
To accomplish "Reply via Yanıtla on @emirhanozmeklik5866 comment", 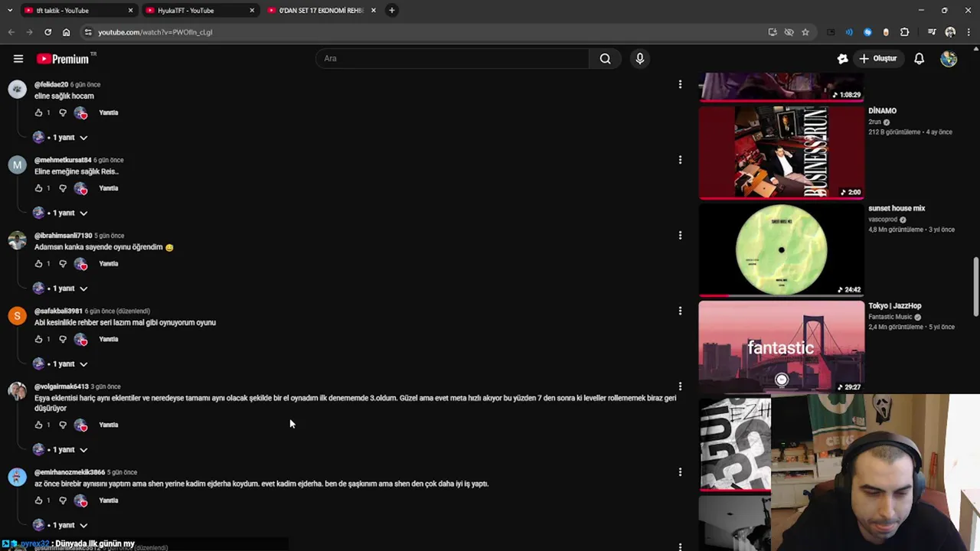I will point(109,500).
